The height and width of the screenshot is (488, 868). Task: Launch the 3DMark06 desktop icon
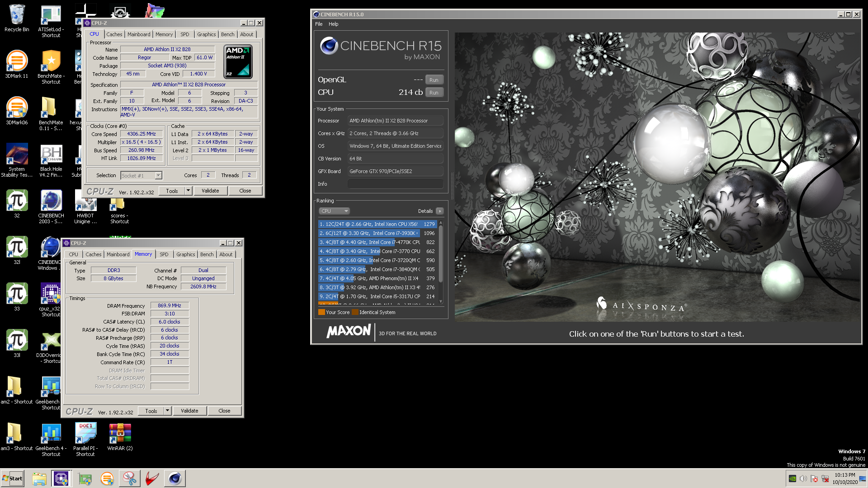coord(17,111)
